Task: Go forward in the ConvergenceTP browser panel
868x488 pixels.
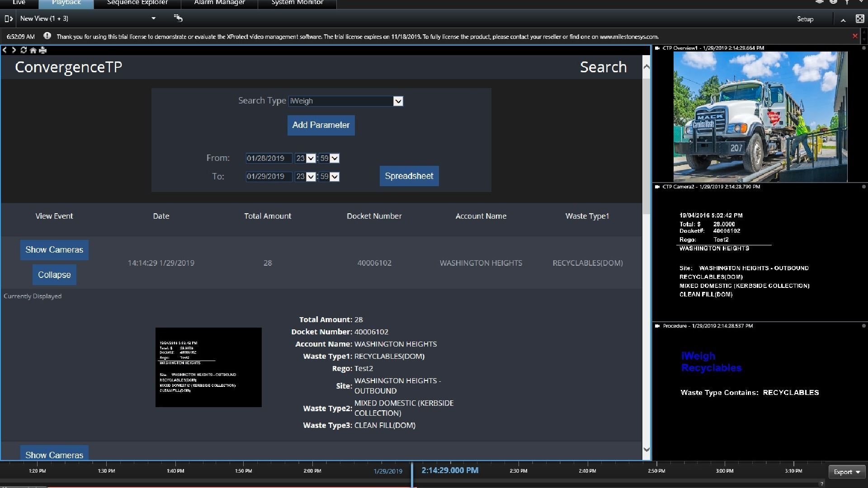Action: click(x=14, y=50)
